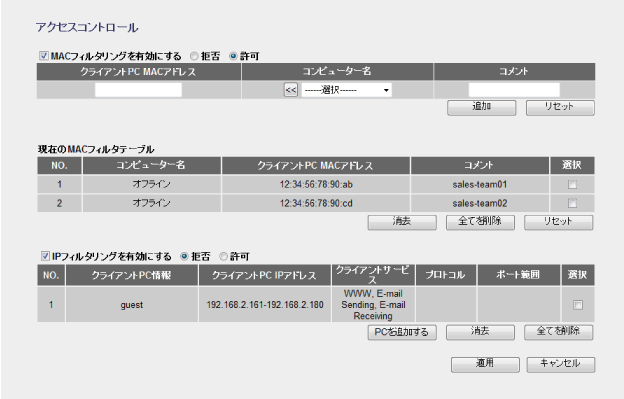Toggle the MACフィルタリングを有効にする checkbox
Viewport: 624px width, 399px height.
click(44, 56)
